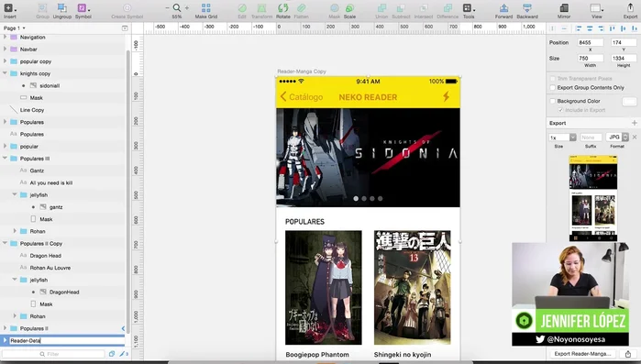Expand the popular copy group
641x364 pixels.
5,61
